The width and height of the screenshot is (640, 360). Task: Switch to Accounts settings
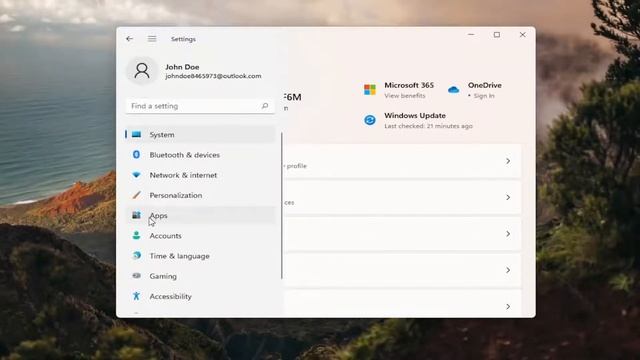[x=200, y=236]
